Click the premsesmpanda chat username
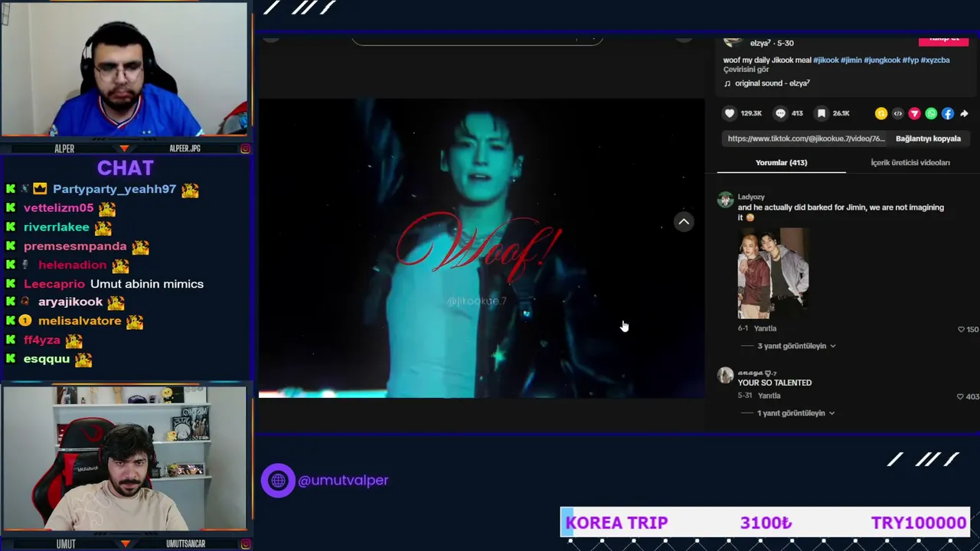This screenshot has width=980, height=551. (75, 246)
